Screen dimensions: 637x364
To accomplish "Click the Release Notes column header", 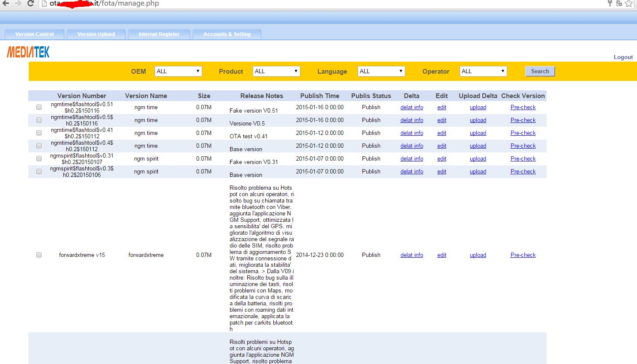I will click(x=262, y=96).
